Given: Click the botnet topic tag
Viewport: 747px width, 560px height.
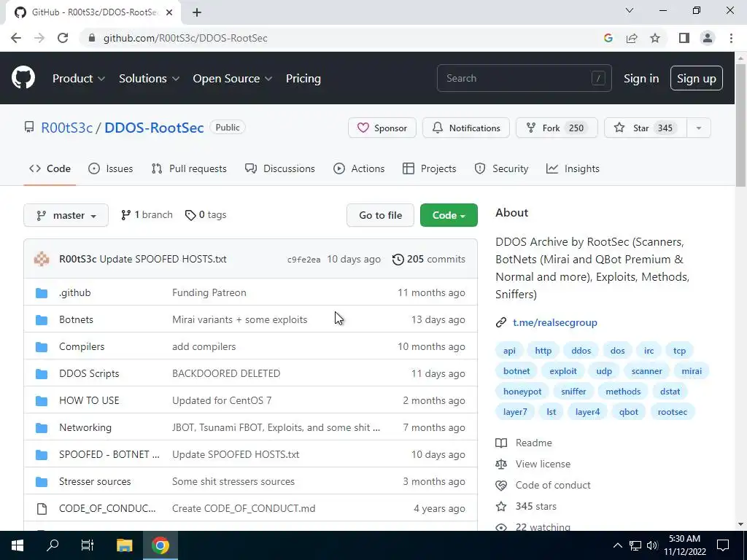Looking at the screenshot, I should pos(516,371).
